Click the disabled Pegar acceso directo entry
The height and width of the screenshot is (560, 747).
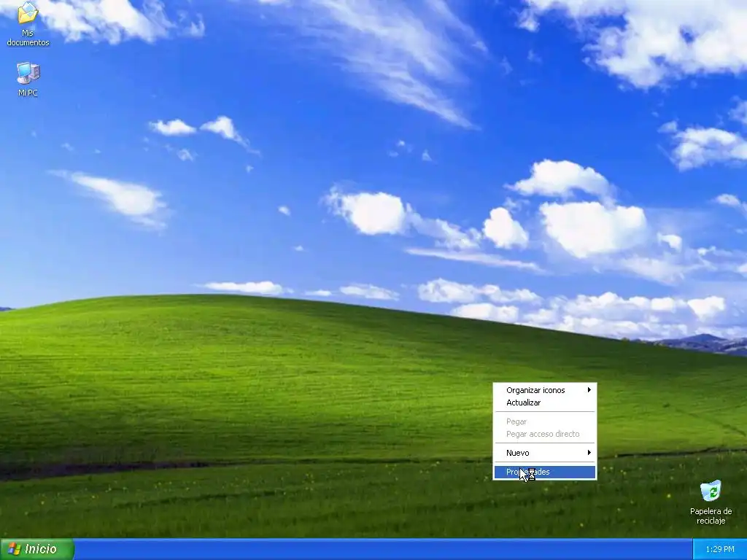(544, 434)
